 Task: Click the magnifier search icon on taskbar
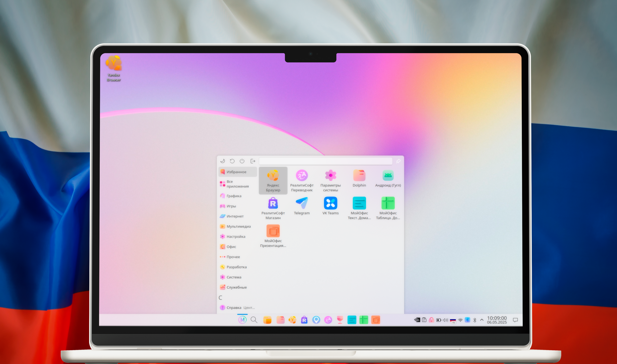coord(254,320)
